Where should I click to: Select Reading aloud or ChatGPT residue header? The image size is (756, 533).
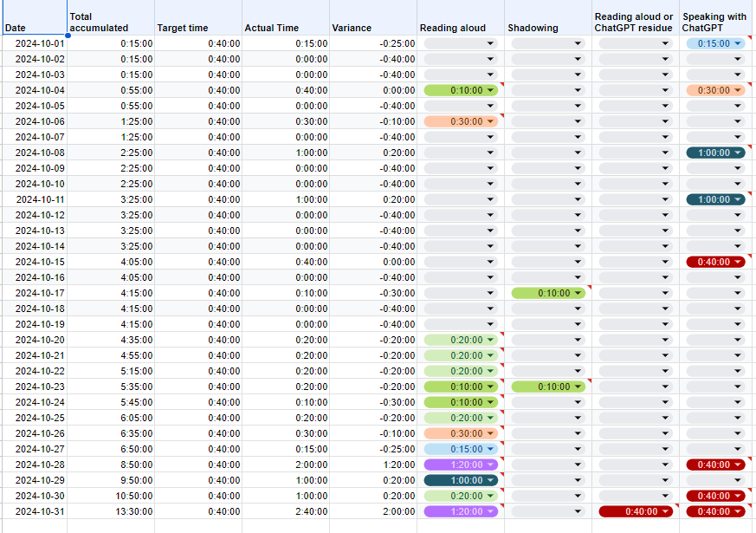tap(636, 18)
